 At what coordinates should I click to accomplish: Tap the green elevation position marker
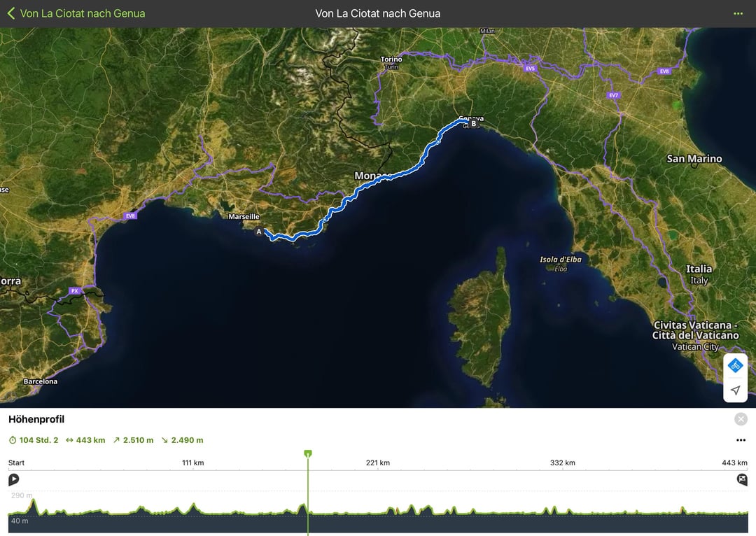(308, 453)
